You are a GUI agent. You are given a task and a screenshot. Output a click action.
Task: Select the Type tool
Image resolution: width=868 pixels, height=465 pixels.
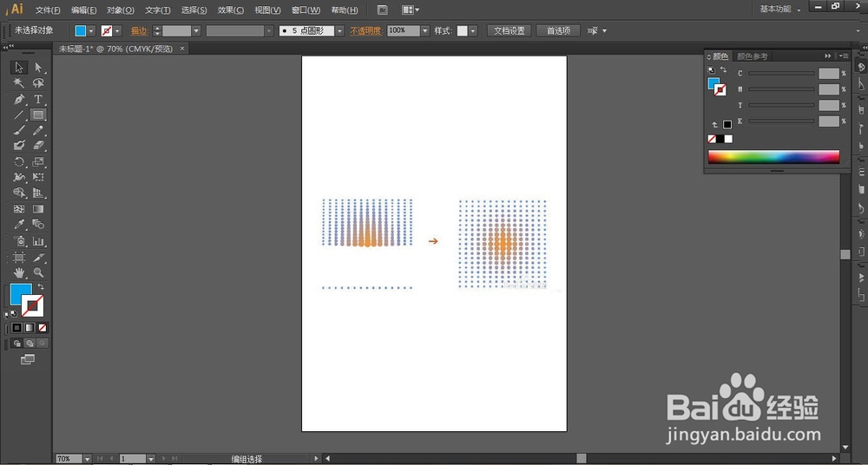(38, 99)
